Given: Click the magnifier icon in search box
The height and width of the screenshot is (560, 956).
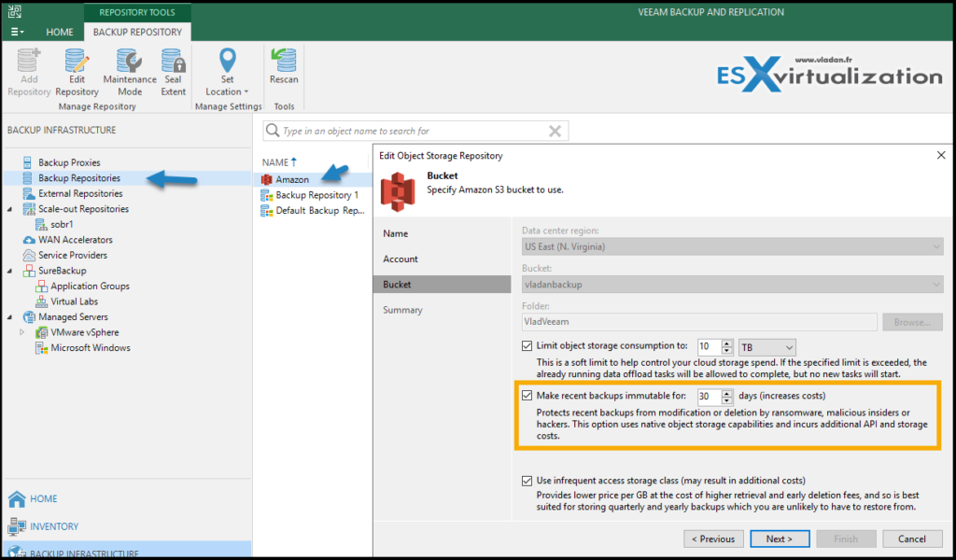Looking at the screenshot, I should 274,131.
